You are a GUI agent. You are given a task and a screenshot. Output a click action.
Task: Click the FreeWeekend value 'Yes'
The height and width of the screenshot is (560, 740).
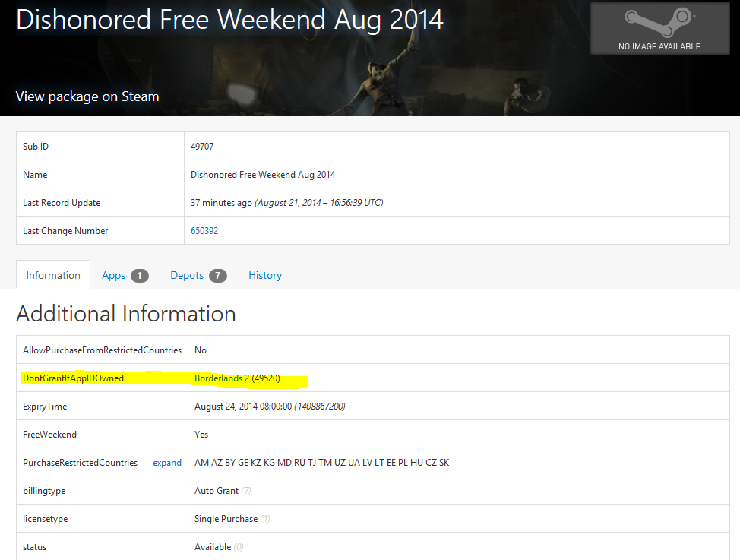tap(201, 435)
